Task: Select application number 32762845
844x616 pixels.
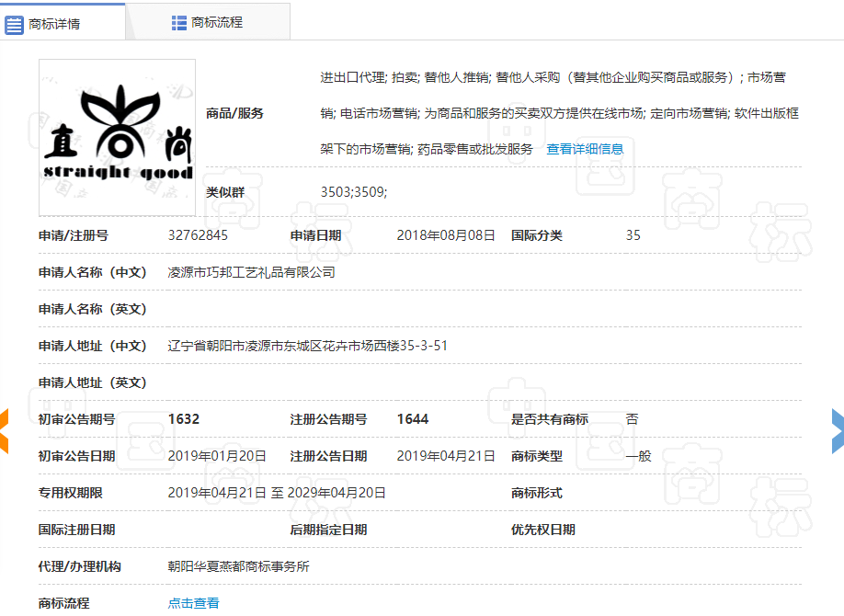Action: [198, 235]
